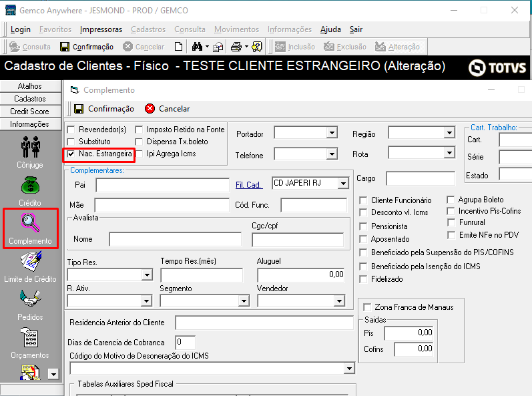The image size is (532, 396).
Task: Click the Cadastros sidebar button
Action: tap(30, 99)
